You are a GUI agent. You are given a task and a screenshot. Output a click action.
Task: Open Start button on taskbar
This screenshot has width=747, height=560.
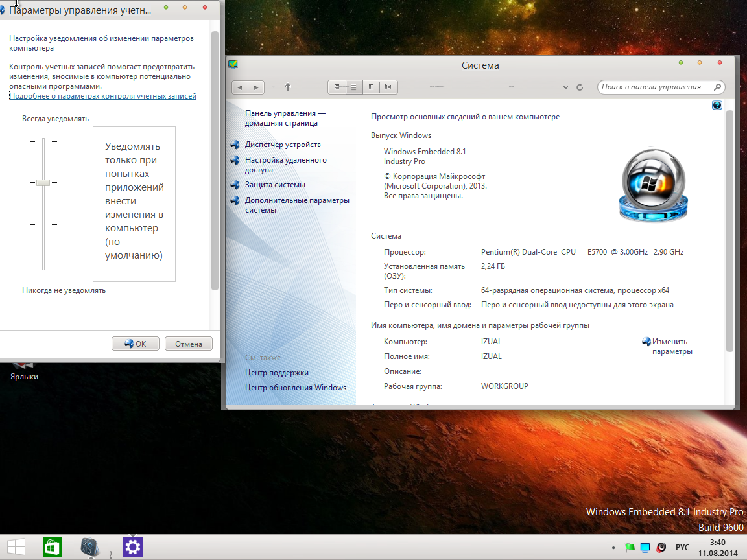pyautogui.click(x=16, y=547)
